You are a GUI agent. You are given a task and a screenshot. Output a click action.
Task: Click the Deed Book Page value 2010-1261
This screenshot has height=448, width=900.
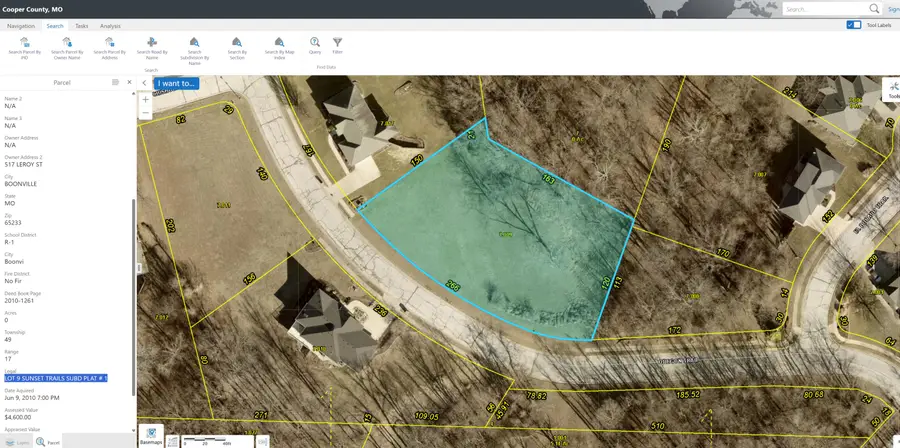[18, 301]
